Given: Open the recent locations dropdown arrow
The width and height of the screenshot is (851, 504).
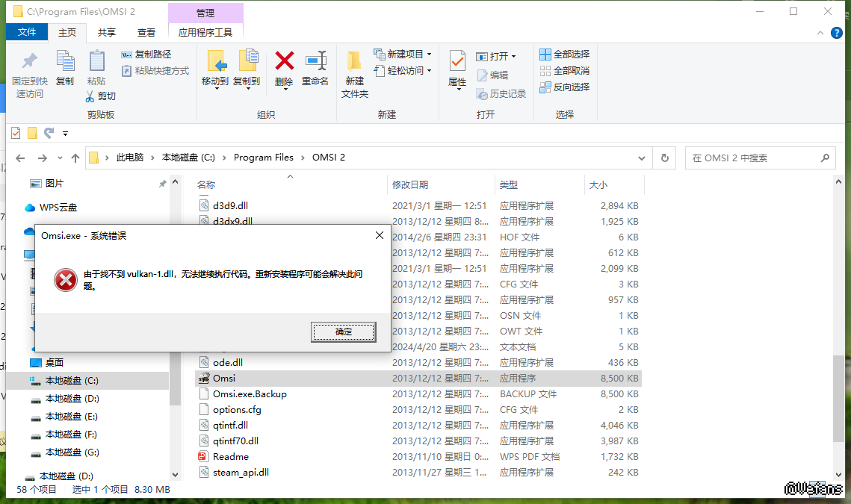Looking at the screenshot, I should click(x=60, y=158).
